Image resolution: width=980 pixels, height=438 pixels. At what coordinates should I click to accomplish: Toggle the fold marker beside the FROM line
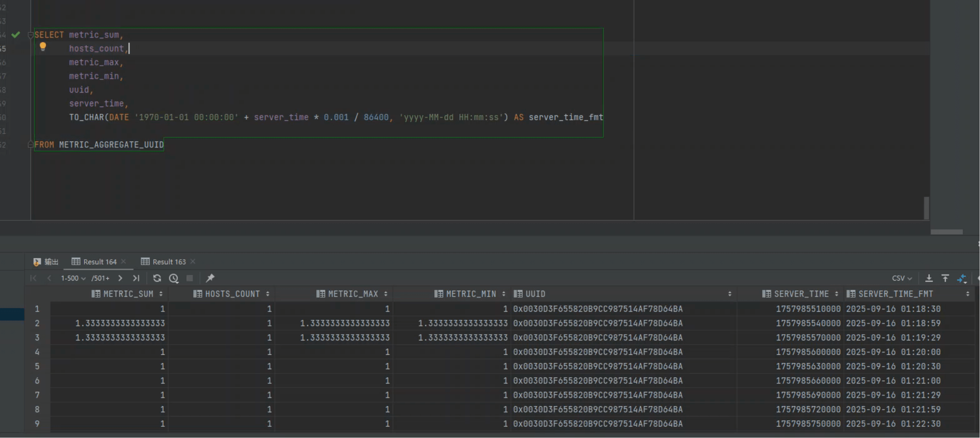(x=30, y=145)
